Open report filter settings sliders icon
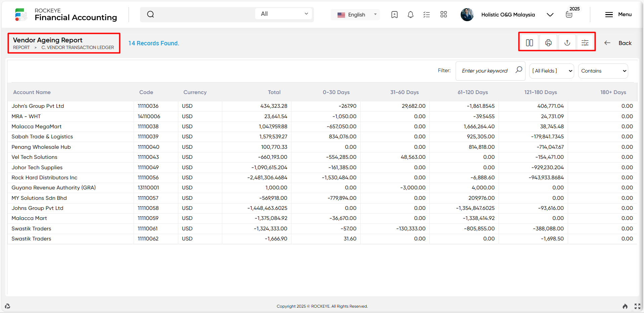Image resolution: width=644 pixels, height=313 pixels. point(585,43)
